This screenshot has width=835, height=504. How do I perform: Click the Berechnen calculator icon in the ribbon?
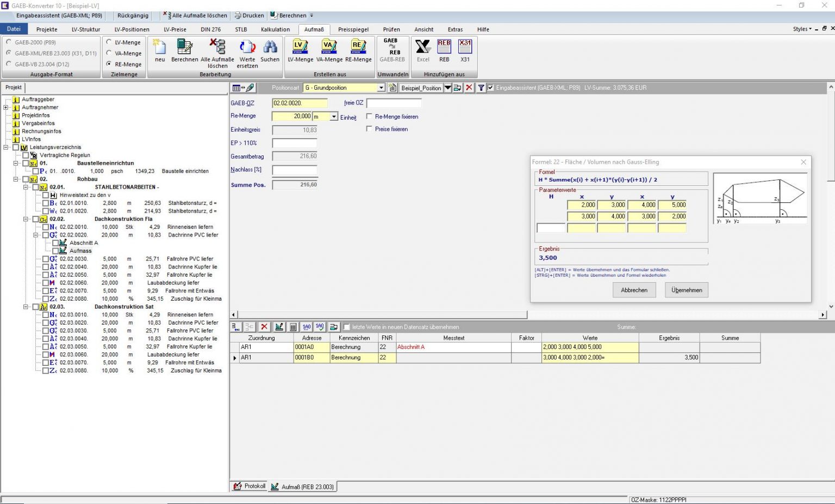click(x=185, y=51)
